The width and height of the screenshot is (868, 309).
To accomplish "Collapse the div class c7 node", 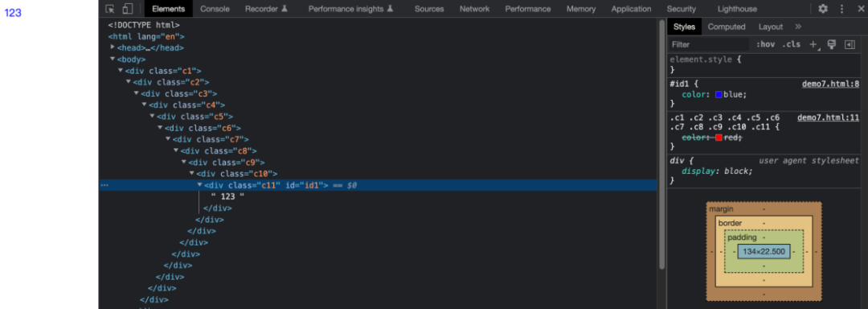I will tap(168, 139).
